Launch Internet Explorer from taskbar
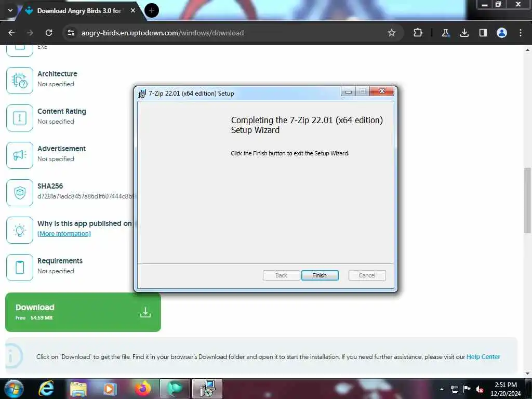 click(x=46, y=389)
